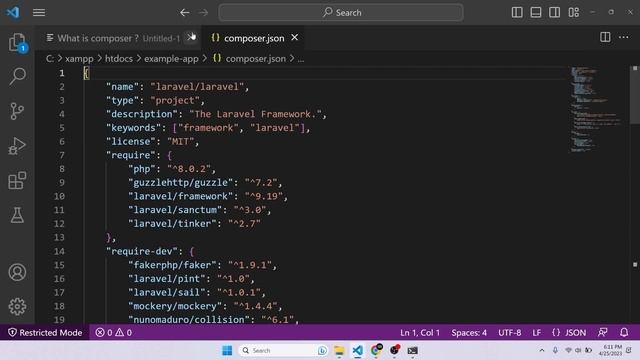
Task: Open the Source Control view
Action: (17, 111)
